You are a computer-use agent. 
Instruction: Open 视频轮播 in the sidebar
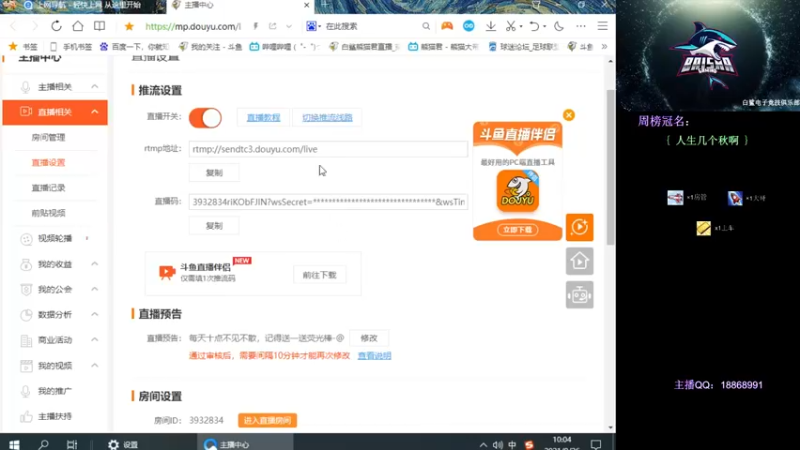(x=55, y=238)
